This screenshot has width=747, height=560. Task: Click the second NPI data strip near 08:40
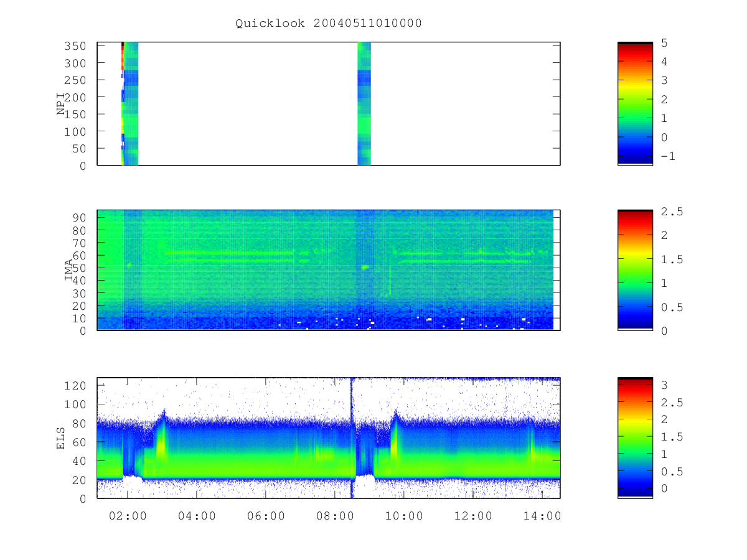click(364, 104)
